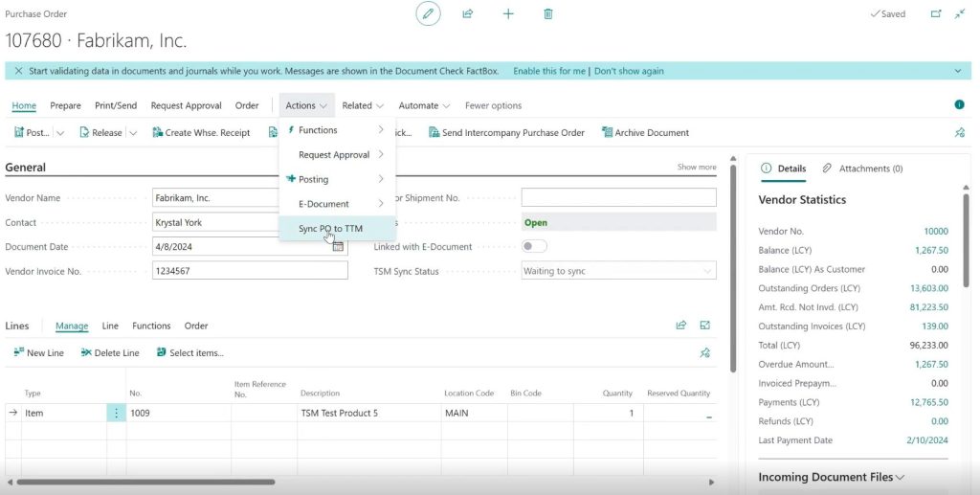Open purchase order in new window

click(936, 14)
